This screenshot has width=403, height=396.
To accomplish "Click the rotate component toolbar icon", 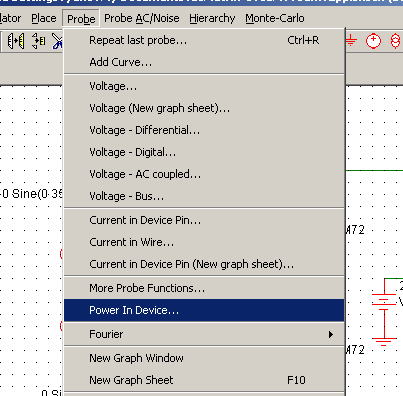I will [x=38, y=41].
